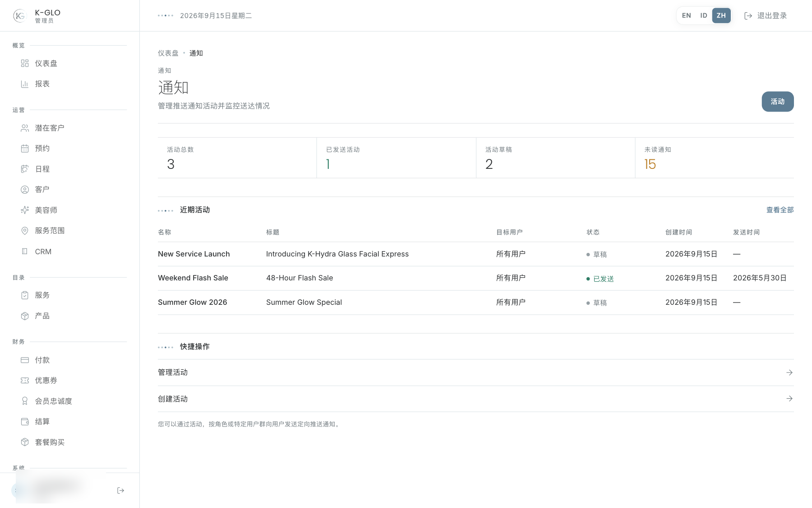The width and height of the screenshot is (812, 508).
Task: Select the 产品 box icon
Action: [x=25, y=316]
